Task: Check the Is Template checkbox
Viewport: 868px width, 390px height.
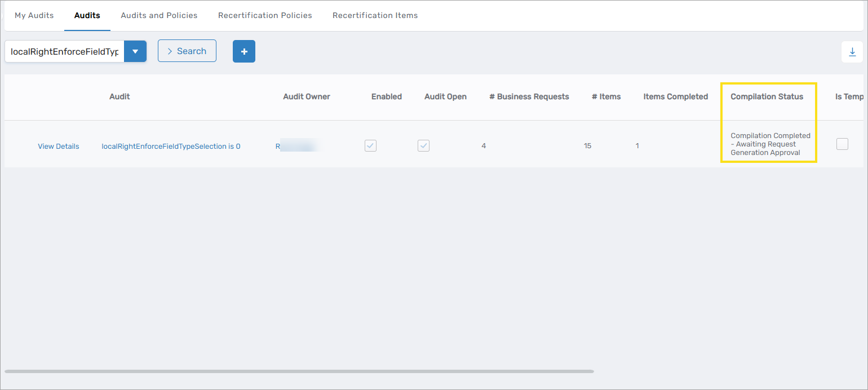Action: point(842,144)
